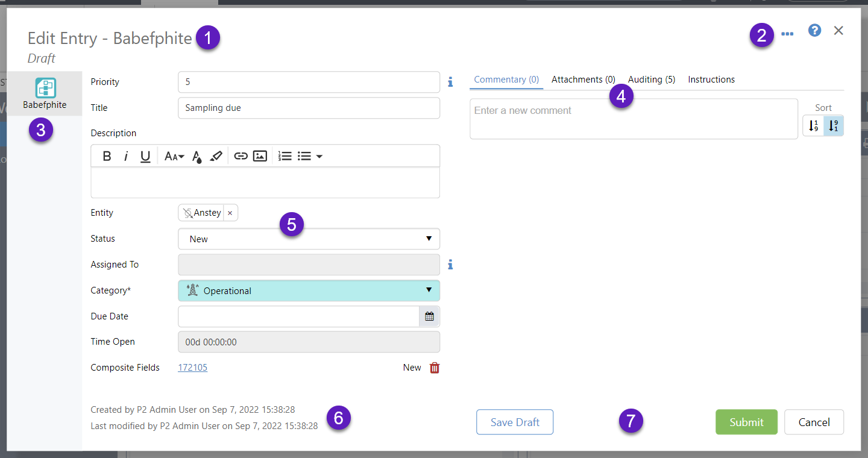
Task: Switch to the Attachments tab
Action: (583, 80)
